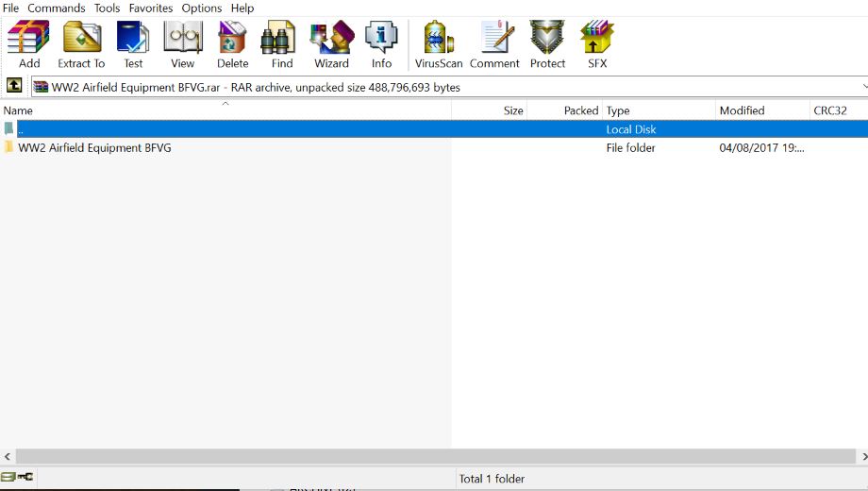The image size is (868, 491).
Task: Click the Delete files icon
Action: (x=232, y=44)
